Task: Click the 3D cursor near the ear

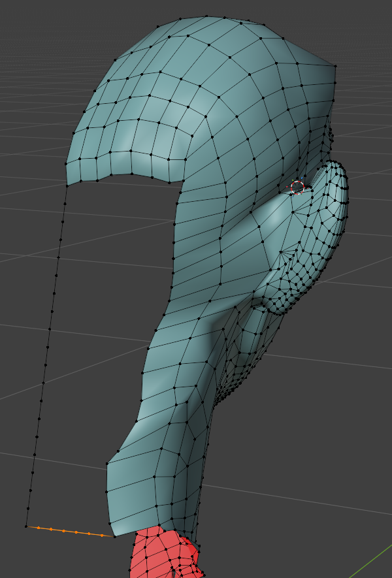Action: point(297,187)
